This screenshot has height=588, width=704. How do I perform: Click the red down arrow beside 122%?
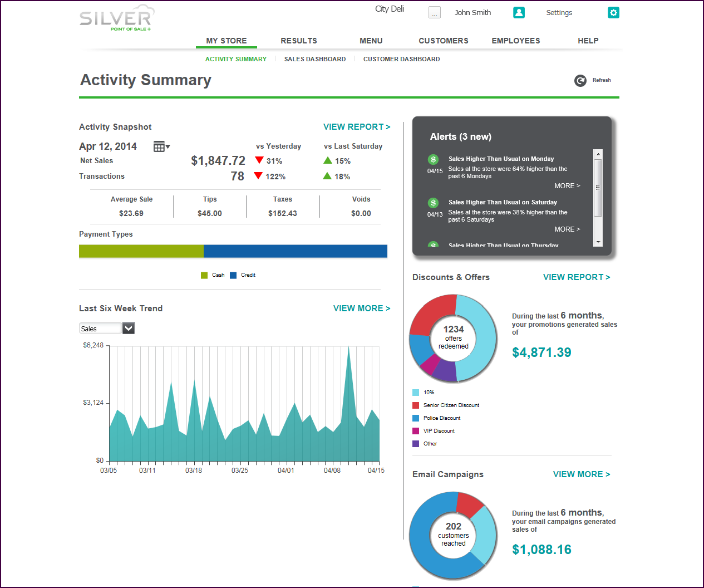click(x=258, y=176)
